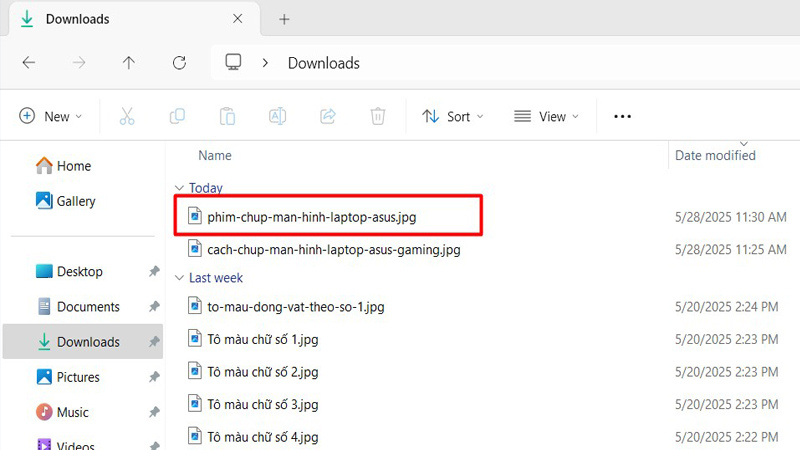Open the New item dropdown
The width and height of the screenshot is (800, 450).
pyautogui.click(x=50, y=116)
